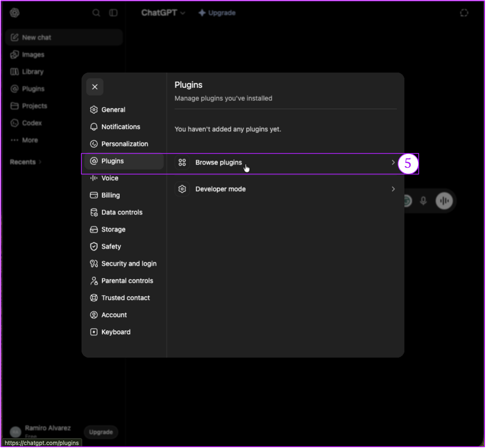Image resolution: width=486 pixels, height=448 pixels.
Task: Open Security and login settings
Action: coord(124,264)
